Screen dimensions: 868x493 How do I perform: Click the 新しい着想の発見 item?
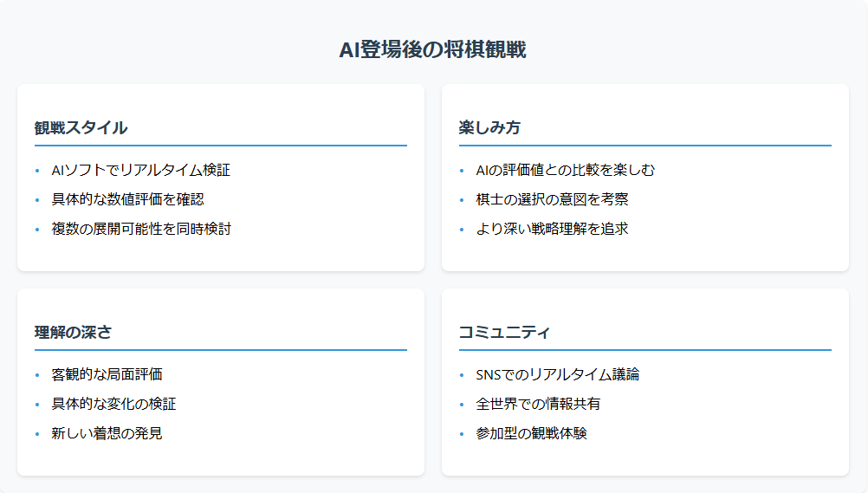click(x=107, y=433)
